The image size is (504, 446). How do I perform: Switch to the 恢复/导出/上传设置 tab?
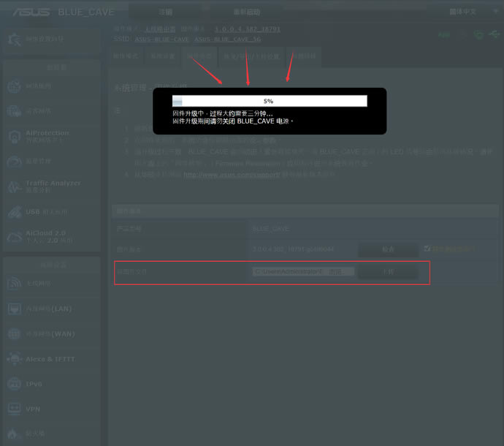click(x=251, y=56)
